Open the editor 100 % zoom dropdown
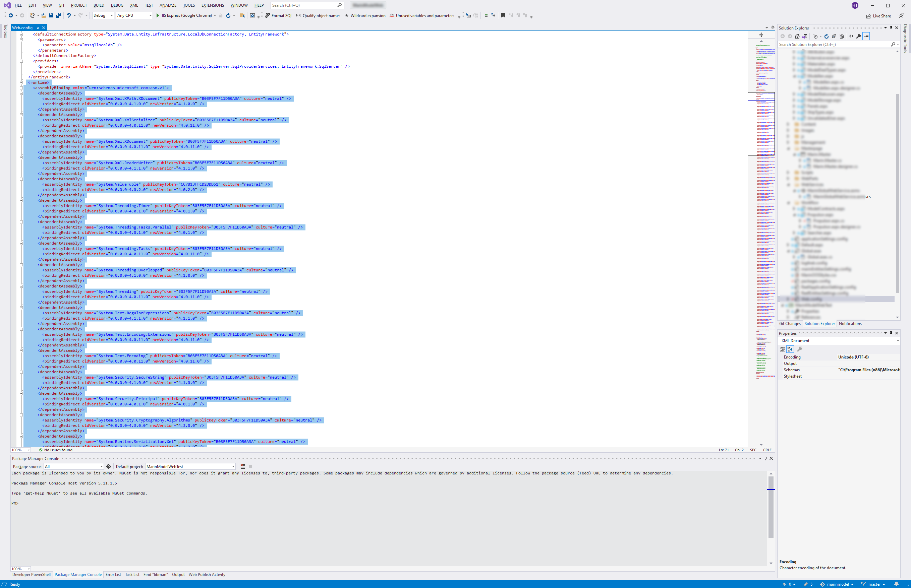This screenshot has width=911, height=588. [x=21, y=450]
